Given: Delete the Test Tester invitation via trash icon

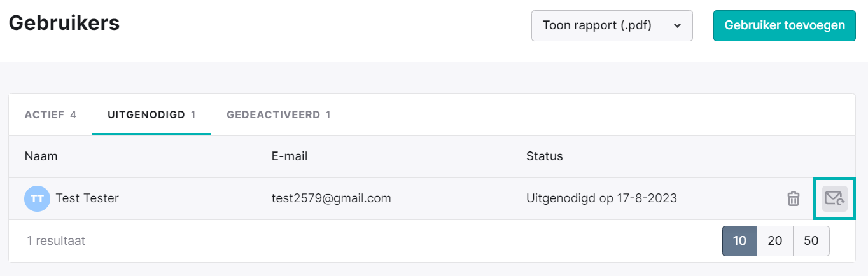Looking at the screenshot, I should [793, 198].
